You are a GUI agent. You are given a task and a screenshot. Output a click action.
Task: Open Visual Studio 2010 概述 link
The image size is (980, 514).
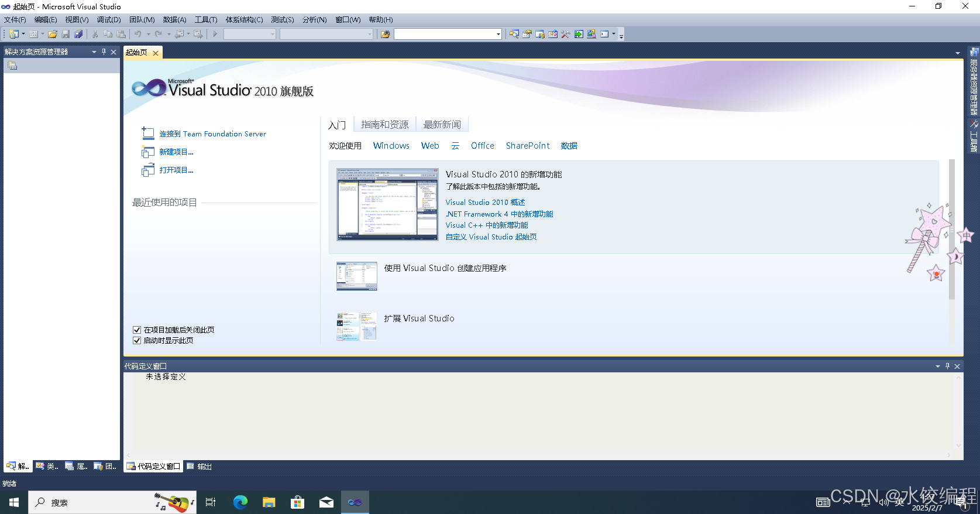[x=486, y=203]
